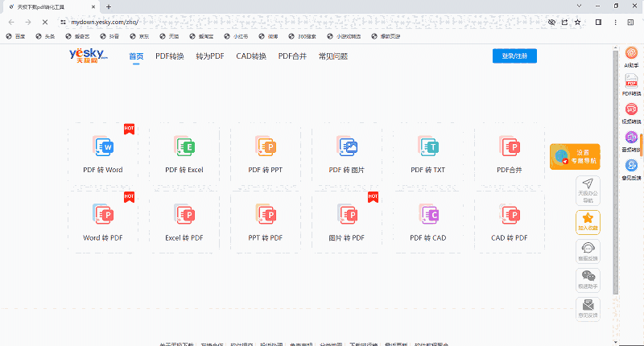Go back to the previous page
This screenshot has height=346, width=644.
click(11, 23)
